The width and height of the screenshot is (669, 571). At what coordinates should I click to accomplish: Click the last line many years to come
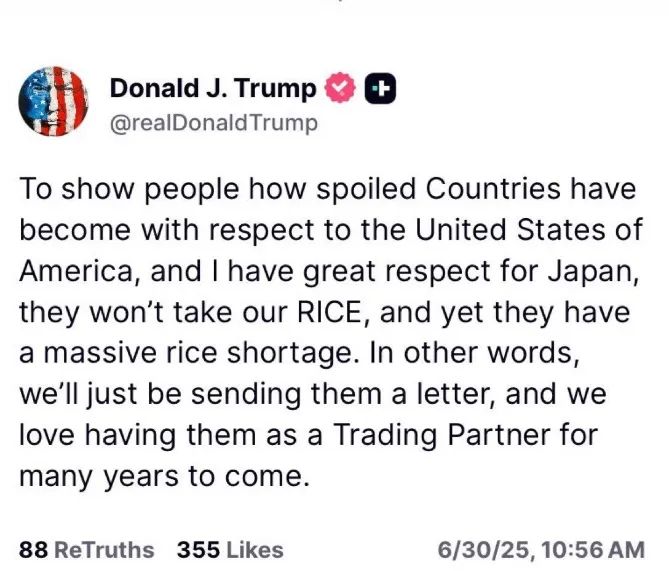point(164,477)
